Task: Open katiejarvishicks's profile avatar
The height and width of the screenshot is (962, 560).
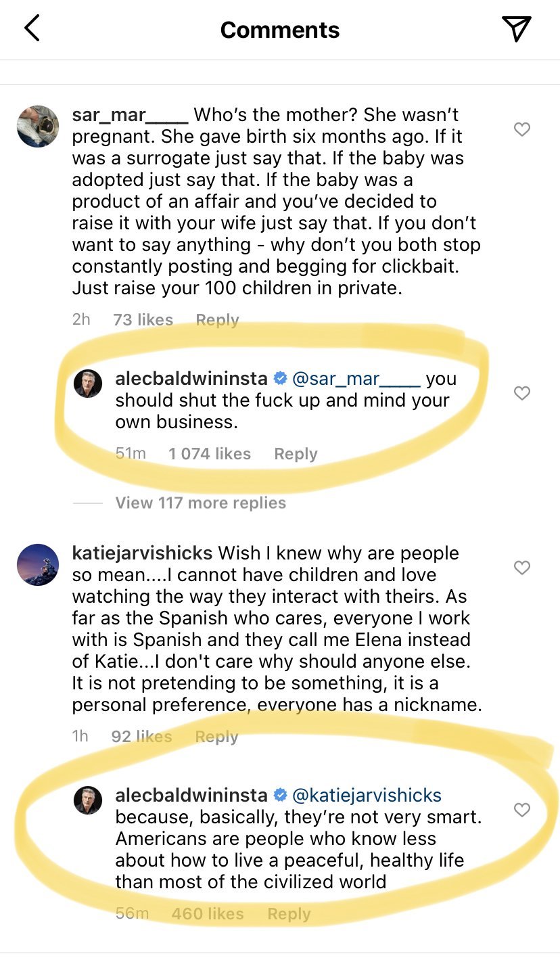Action: point(38,565)
